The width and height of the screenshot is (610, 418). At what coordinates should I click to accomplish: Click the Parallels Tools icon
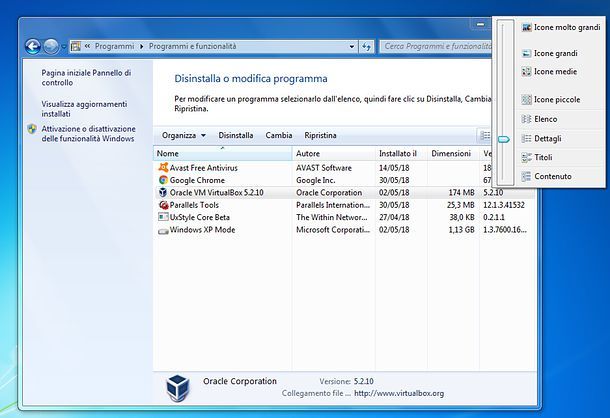pyautogui.click(x=163, y=205)
